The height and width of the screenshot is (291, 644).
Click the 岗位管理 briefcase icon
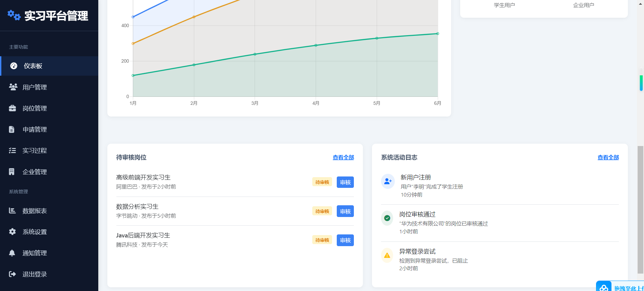(x=12, y=108)
